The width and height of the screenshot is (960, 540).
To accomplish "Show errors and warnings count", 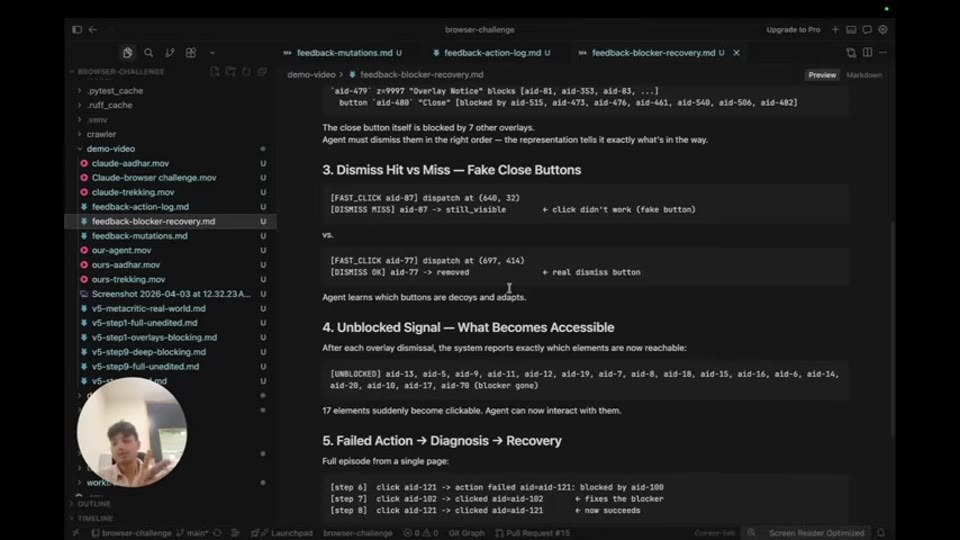I will 421,533.
